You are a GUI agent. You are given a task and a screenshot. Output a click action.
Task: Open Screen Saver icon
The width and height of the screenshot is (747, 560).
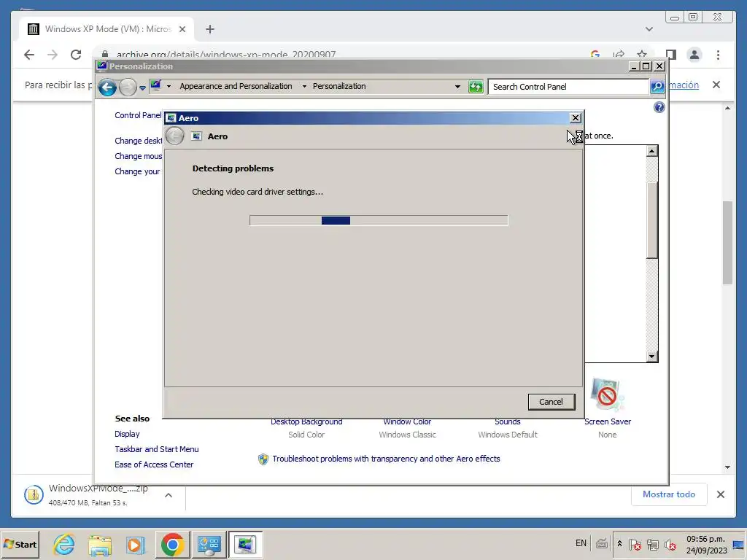[607, 394]
